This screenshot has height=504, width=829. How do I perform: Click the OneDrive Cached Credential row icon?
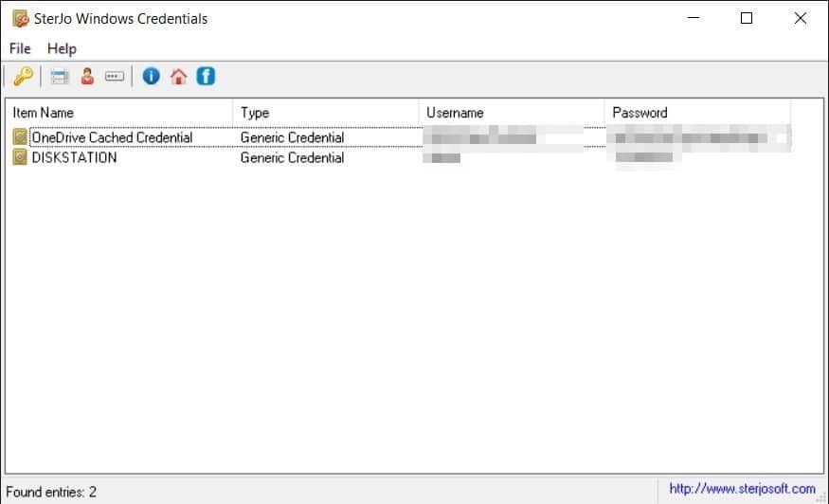click(x=20, y=137)
